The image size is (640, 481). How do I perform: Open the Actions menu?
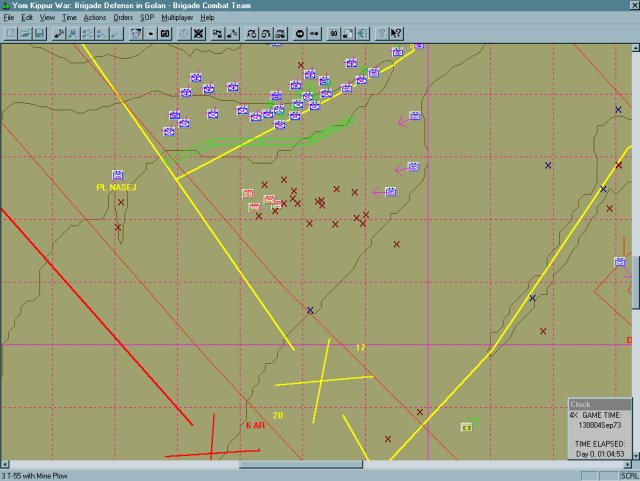tap(95, 18)
